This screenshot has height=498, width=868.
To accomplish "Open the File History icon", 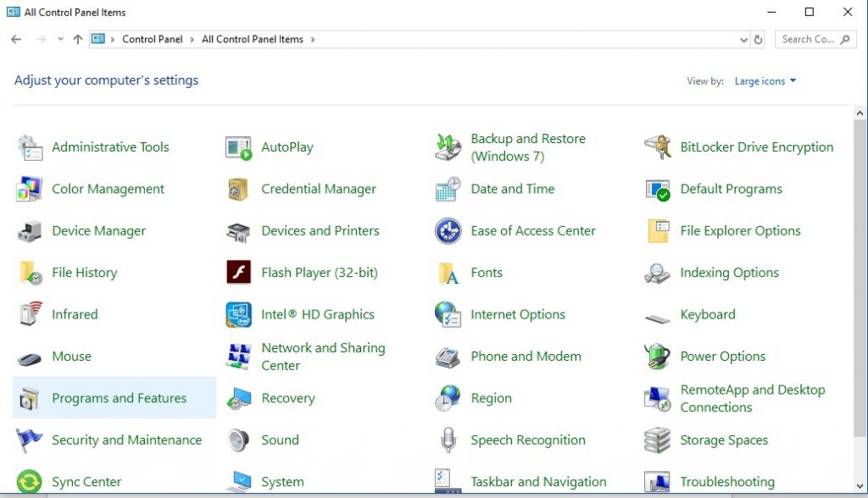I will [30, 273].
